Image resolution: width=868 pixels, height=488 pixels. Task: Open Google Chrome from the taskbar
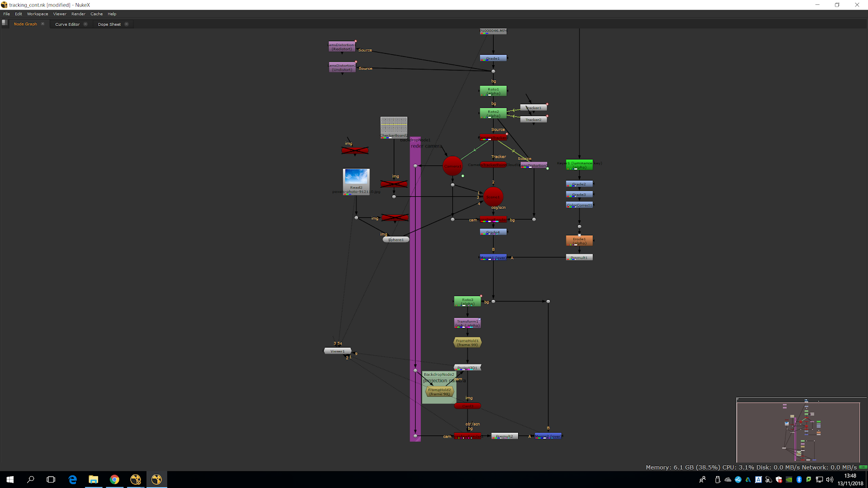[114, 479]
